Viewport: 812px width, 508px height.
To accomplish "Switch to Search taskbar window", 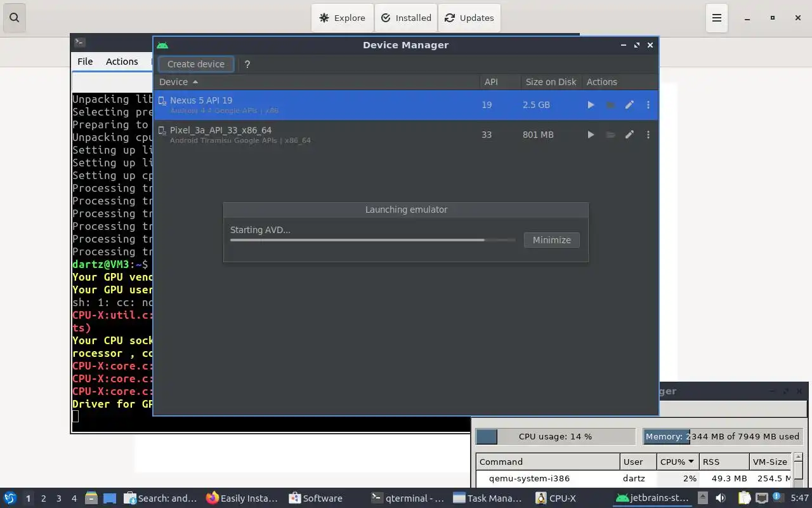I will 161,498.
